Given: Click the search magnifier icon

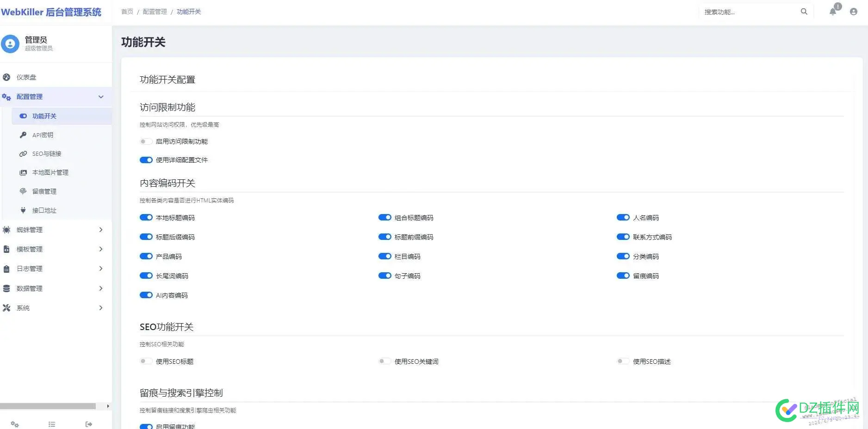Looking at the screenshot, I should click(804, 12).
